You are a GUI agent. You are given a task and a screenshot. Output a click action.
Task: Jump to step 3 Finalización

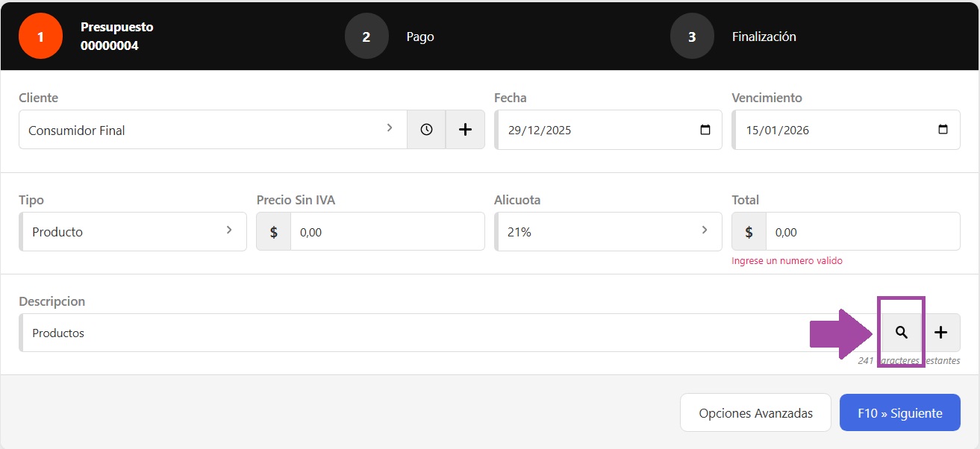tap(692, 37)
